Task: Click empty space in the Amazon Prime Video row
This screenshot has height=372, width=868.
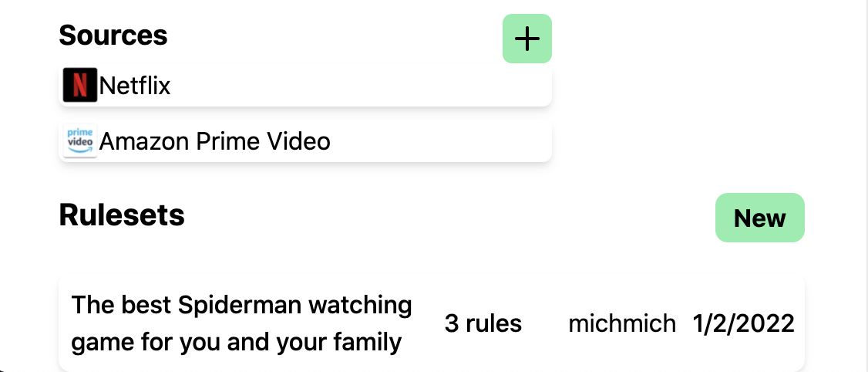Action: coord(447,141)
